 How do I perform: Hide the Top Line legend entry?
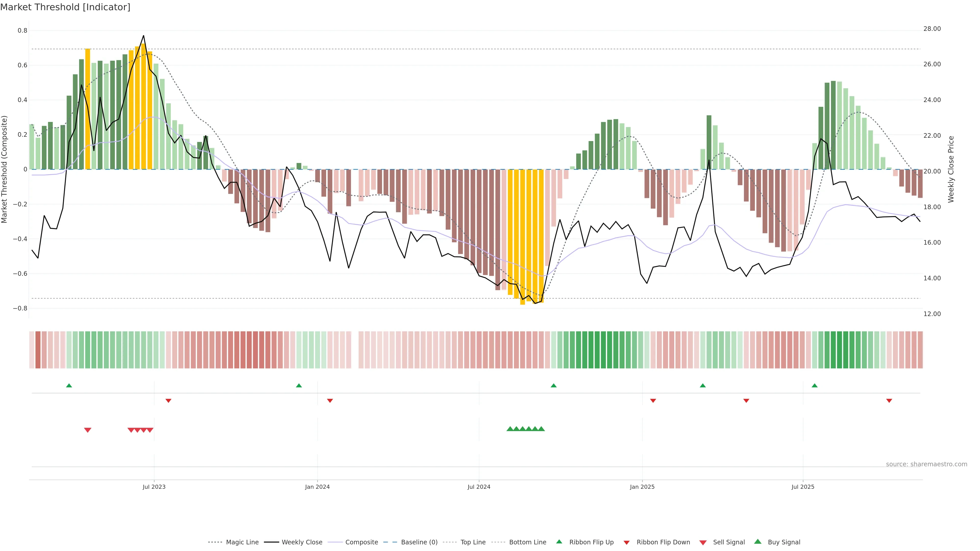(x=473, y=542)
